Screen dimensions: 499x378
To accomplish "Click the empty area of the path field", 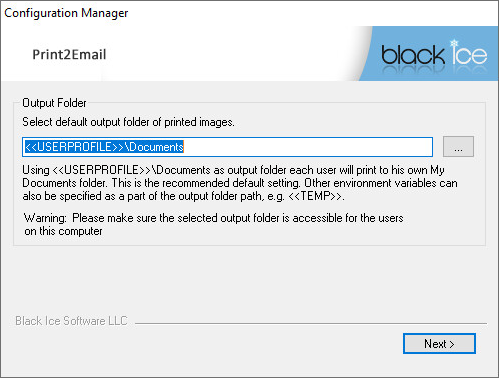I will click(x=308, y=147).
